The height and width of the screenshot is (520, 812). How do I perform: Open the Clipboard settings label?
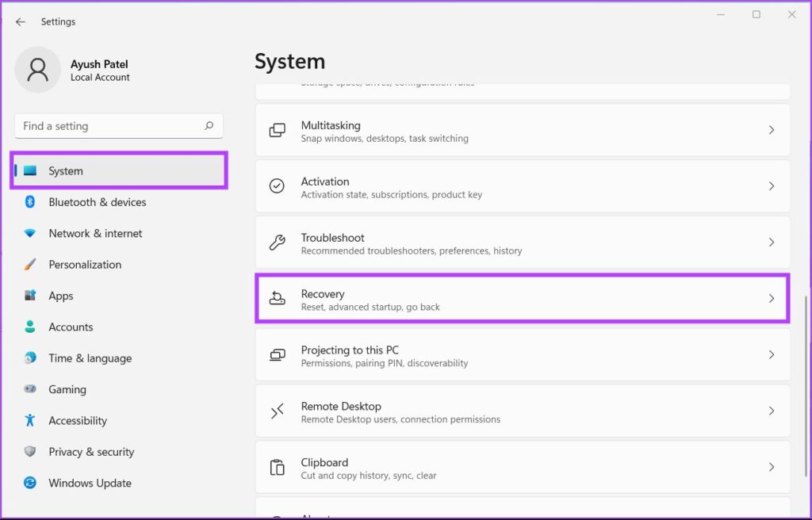coord(324,462)
